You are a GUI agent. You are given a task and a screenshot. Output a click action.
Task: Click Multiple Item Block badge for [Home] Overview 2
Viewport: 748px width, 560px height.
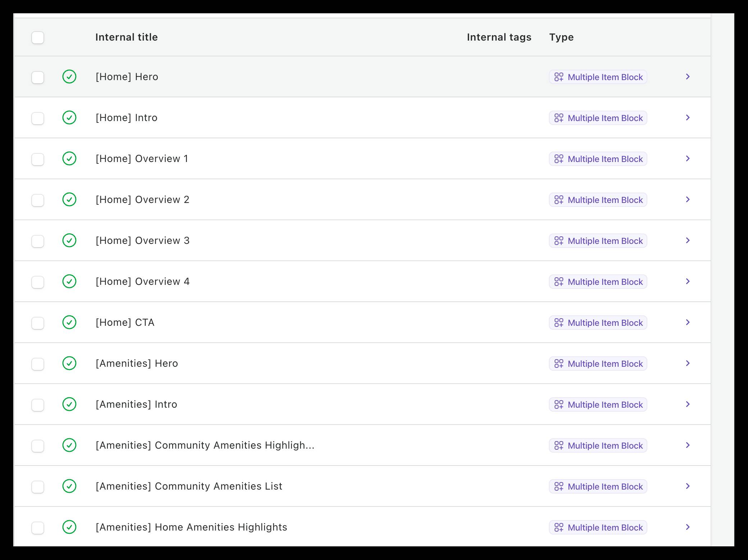(598, 200)
